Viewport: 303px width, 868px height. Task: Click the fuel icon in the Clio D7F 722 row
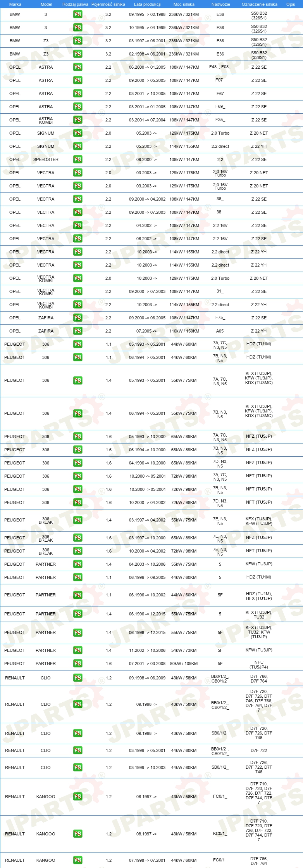pos(77,750)
